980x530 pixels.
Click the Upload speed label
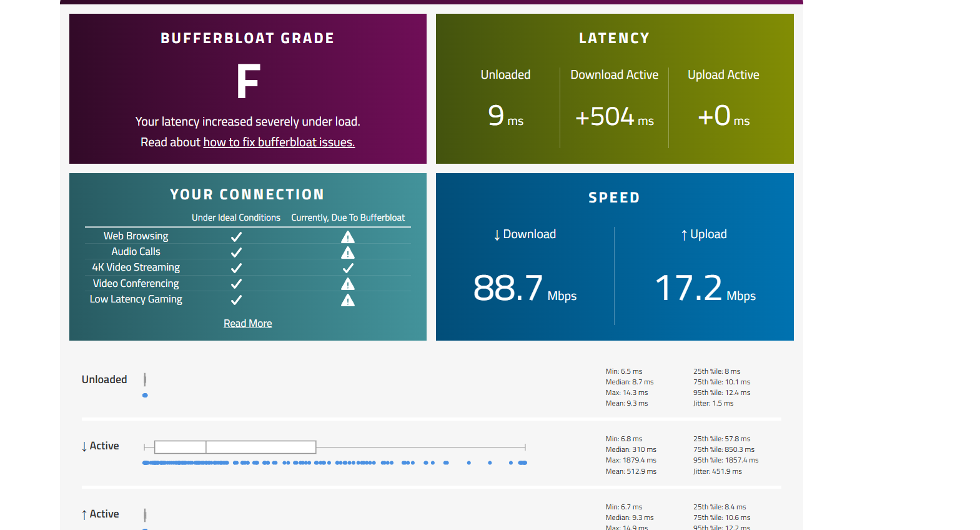coord(704,234)
